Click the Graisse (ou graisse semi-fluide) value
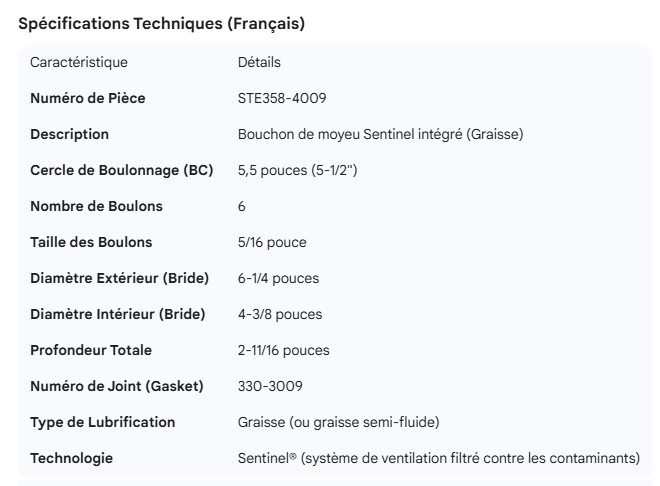This screenshot has height=486, width=660. pyautogui.click(x=338, y=422)
